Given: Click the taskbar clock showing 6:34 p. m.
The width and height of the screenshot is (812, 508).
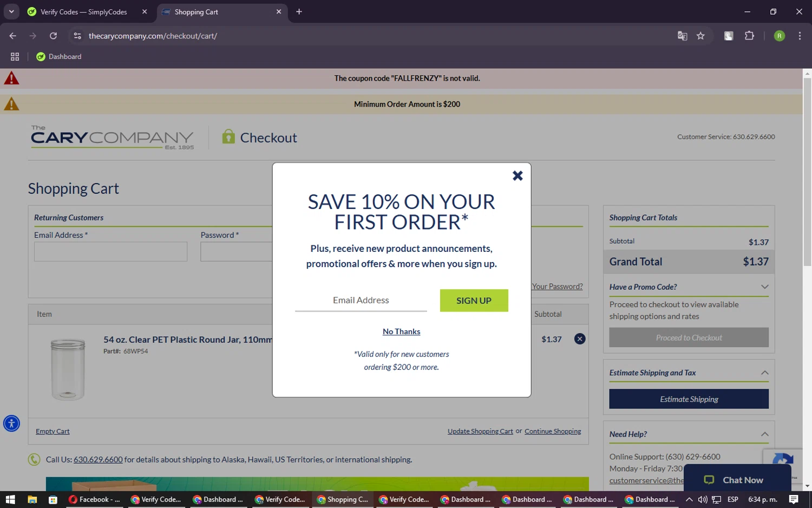Looking at the screenshot, I should (x=762, y=499).
